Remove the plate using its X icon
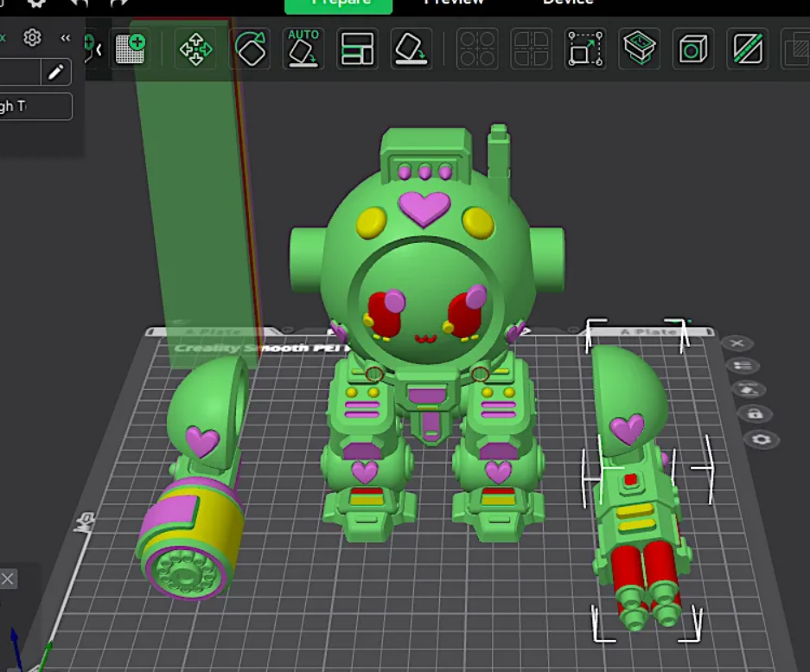Image resolution: width=810 pixels, height=672 pixels. click(x=737, y=343)
